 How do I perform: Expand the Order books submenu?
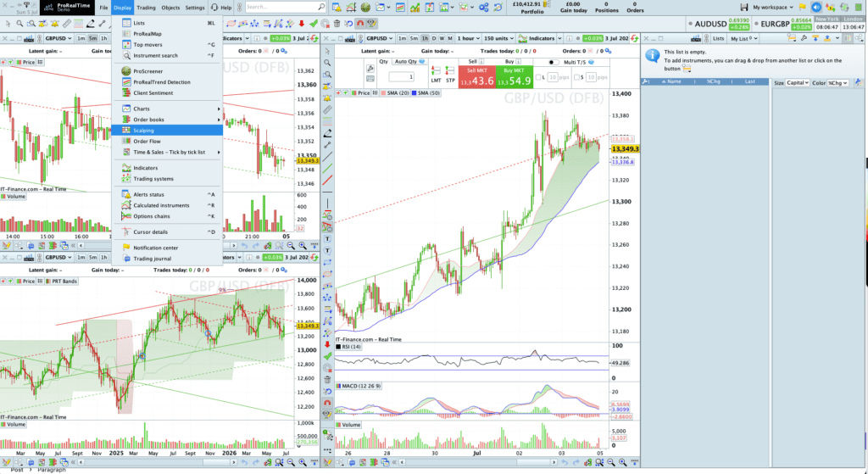tap(167, 119)
